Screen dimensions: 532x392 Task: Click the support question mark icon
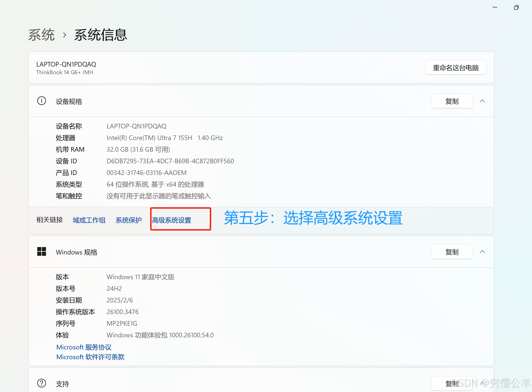click(42, 383)
